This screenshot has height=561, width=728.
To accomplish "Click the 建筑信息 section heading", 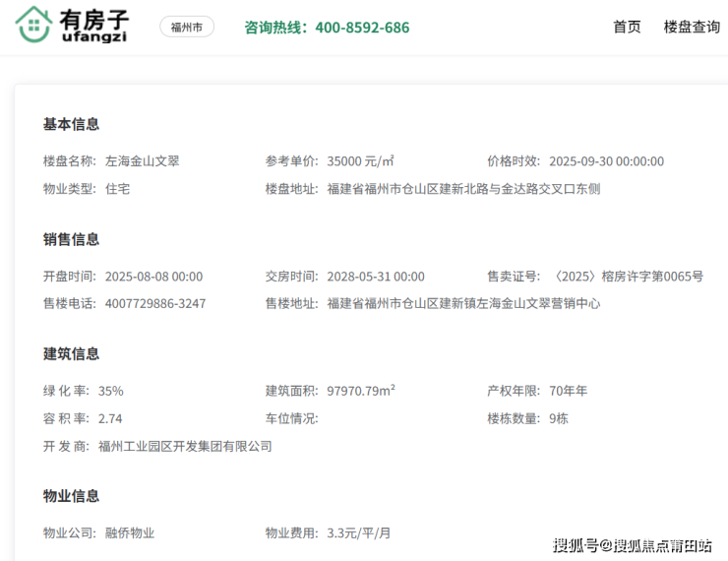I will 71,353.
